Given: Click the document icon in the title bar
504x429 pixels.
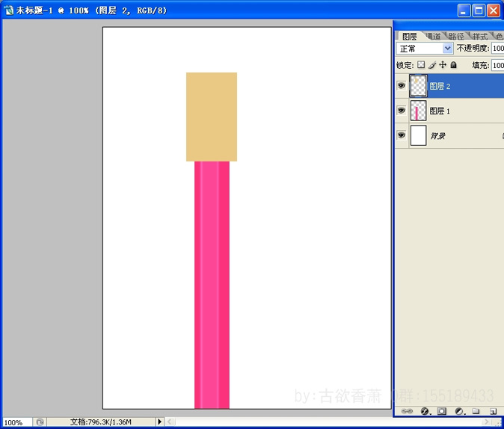Looking at the screenshot, I should 9,10.
